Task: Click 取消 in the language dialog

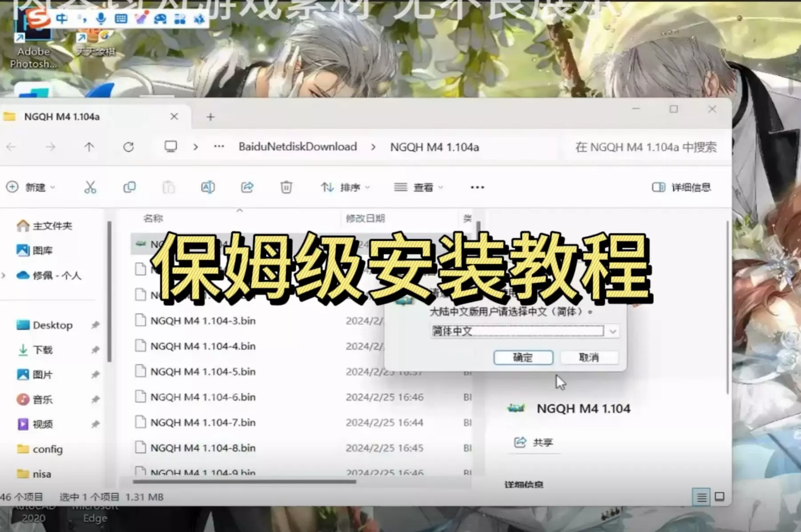Action: pos(589,358)
